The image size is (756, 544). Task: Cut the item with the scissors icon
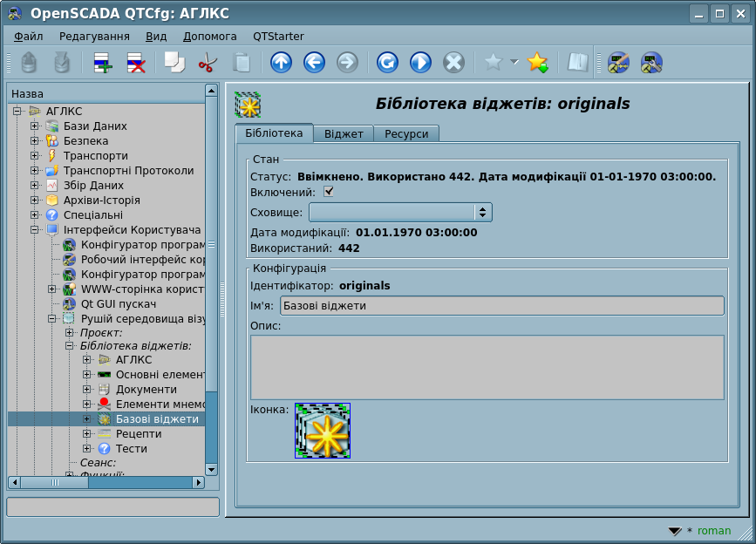tap(208, 63)
